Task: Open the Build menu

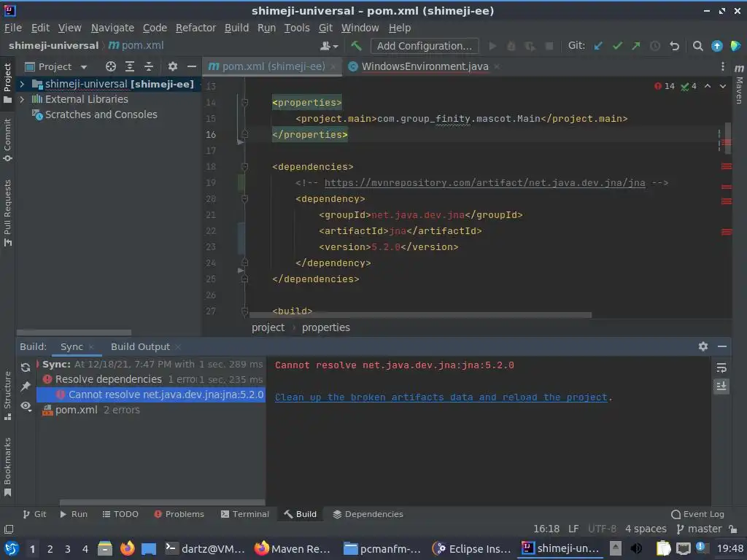Action: tap(236, 28)
